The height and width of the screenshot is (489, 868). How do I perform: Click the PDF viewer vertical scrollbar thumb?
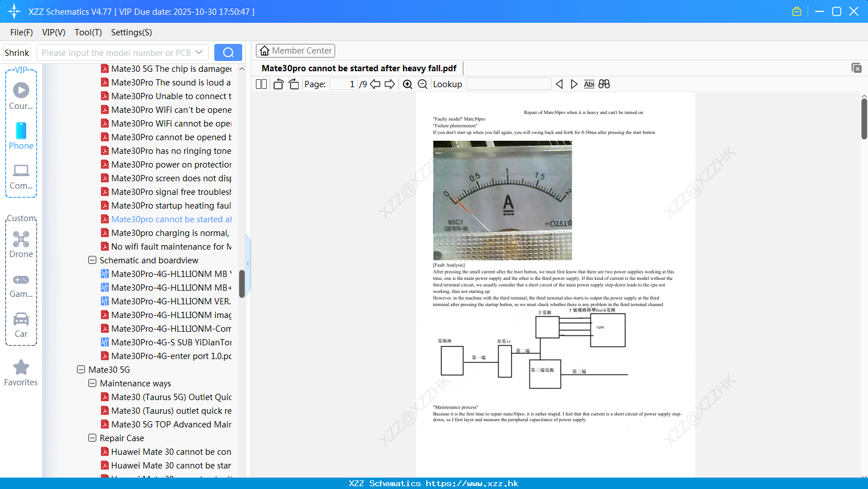click(864, 119)
